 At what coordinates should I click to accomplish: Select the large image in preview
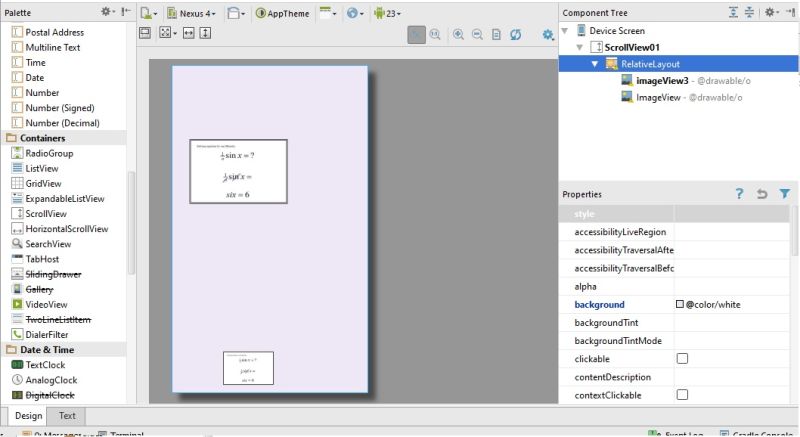[238, 171]
